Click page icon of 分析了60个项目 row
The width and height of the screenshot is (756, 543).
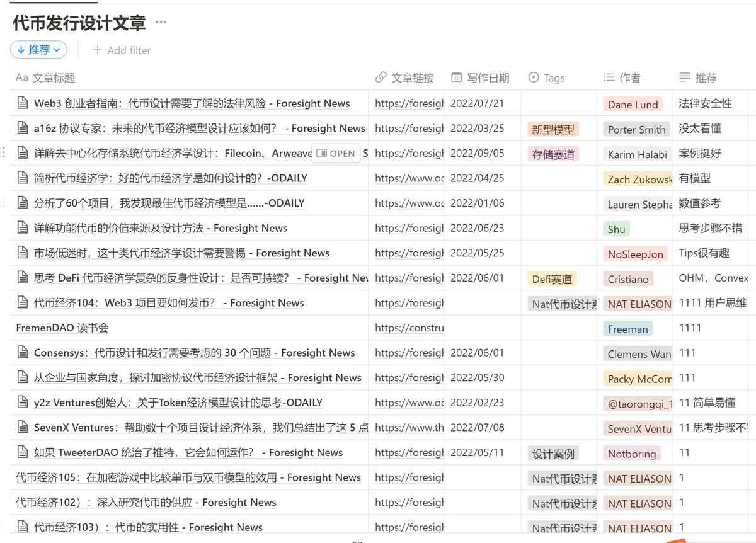point(23,203)
